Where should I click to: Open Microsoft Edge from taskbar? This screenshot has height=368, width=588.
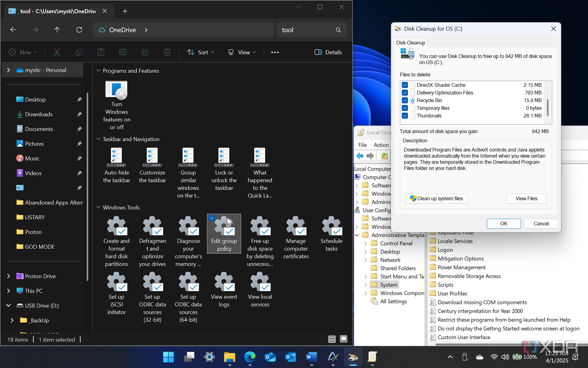coord(250,357)
